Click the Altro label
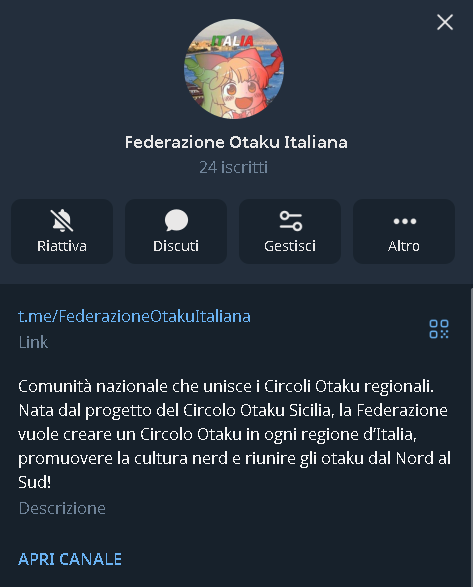The image size is (473, 587). coord(404,246)
